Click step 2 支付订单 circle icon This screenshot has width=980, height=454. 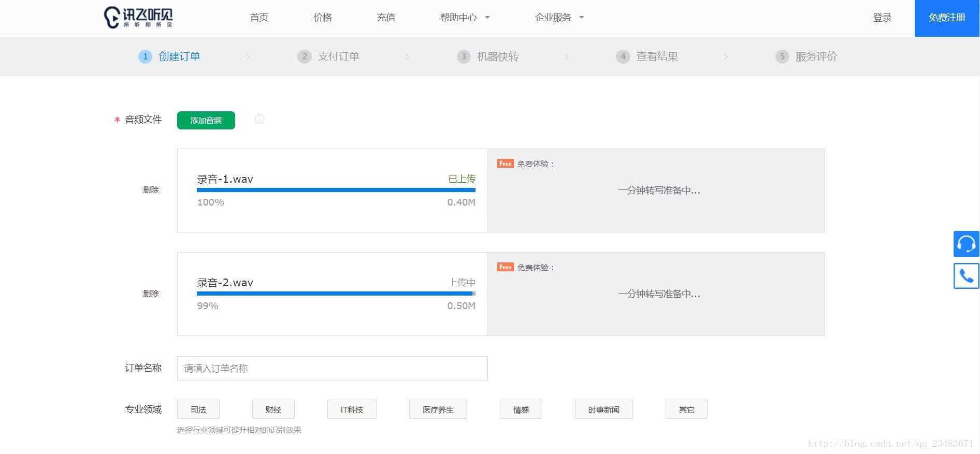304,56
